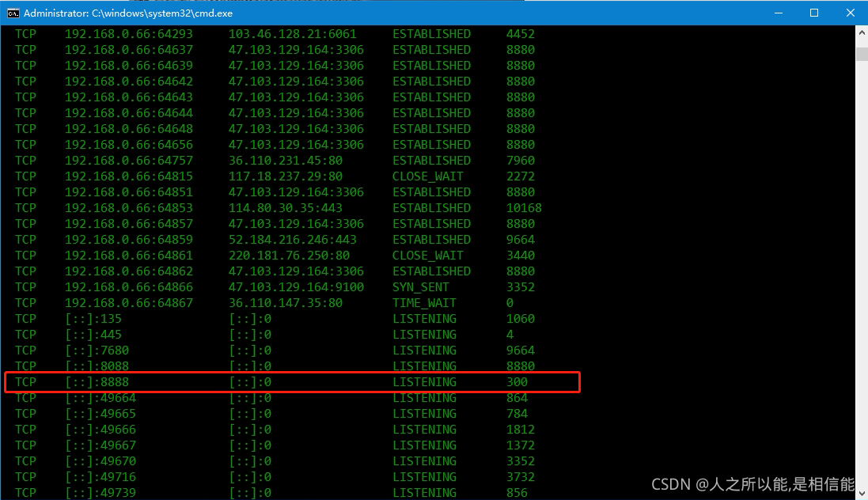Select listening address [::]:135

tap(93, 319)
